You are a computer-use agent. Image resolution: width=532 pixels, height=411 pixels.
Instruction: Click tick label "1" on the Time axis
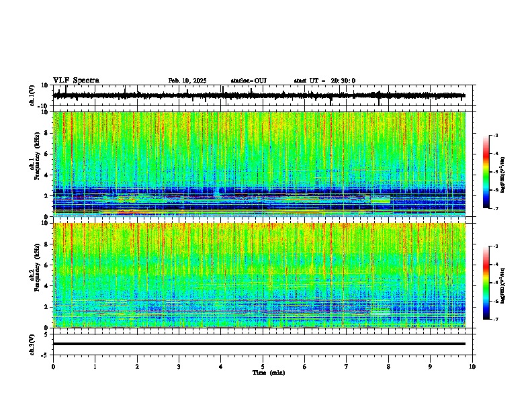click(x=95, y=367)
